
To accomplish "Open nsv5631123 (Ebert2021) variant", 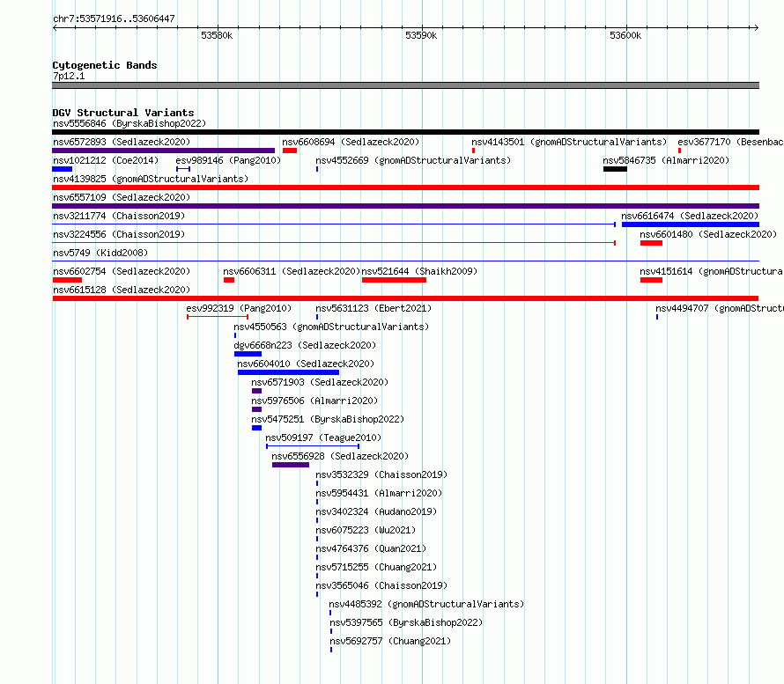I will click(374, 308).
